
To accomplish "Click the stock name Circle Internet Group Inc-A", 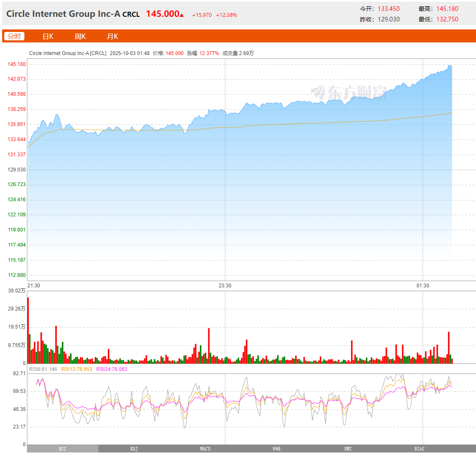I will (63, 14).
